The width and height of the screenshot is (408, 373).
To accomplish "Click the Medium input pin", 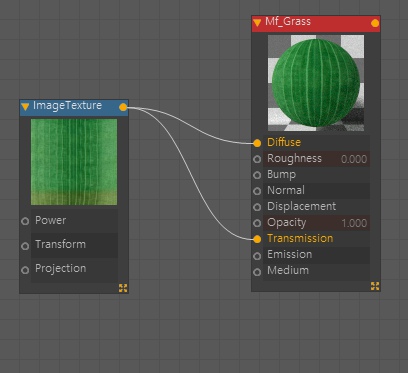I will click(257, 272).
